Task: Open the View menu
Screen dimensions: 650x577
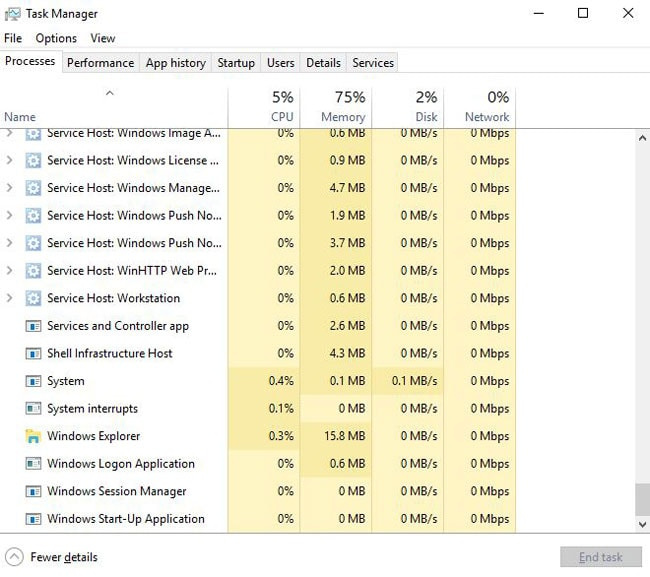Action: [x=103, y=38]
